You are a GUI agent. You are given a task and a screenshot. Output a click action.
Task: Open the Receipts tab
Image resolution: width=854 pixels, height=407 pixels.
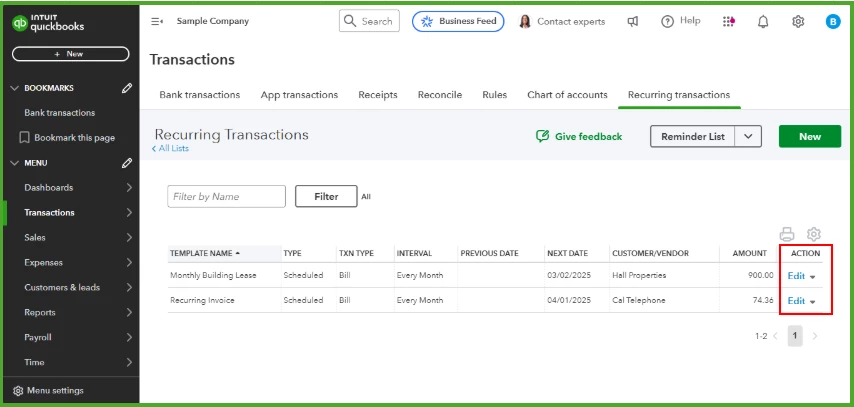(x=377, y=95)
